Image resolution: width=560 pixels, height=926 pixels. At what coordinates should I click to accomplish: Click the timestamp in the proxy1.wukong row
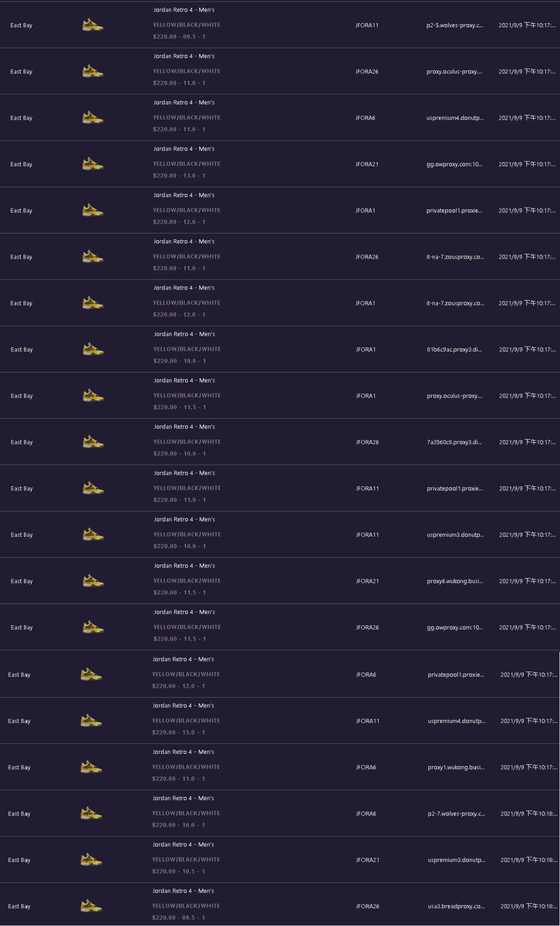click(x=528, y=767)
